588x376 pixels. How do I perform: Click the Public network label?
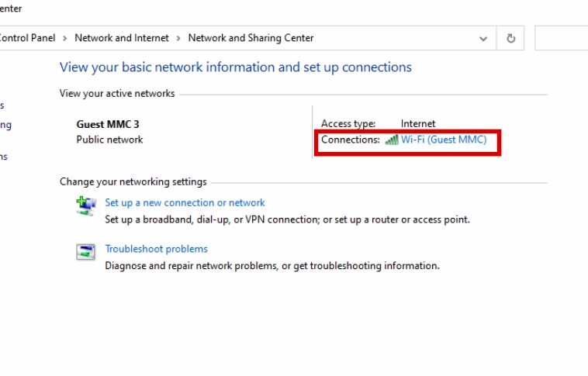pos(109,140)
